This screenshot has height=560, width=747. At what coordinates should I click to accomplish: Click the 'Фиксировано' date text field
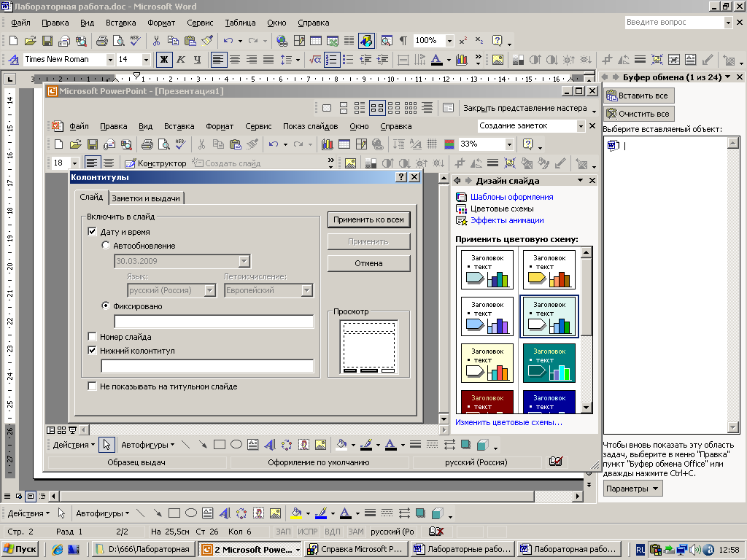(x=214, y=322)
